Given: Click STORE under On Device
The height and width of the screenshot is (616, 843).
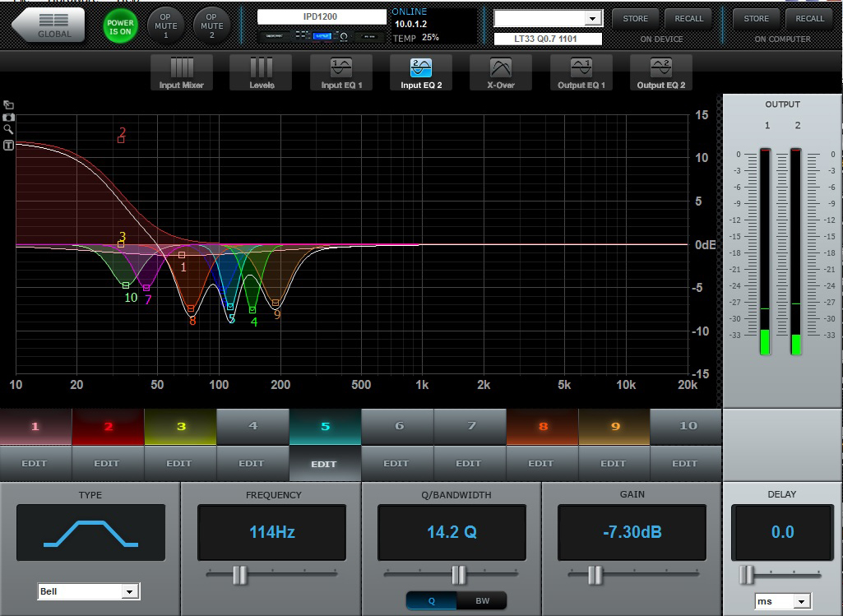Looking at the screenshot, I should (x=636, y=19).
